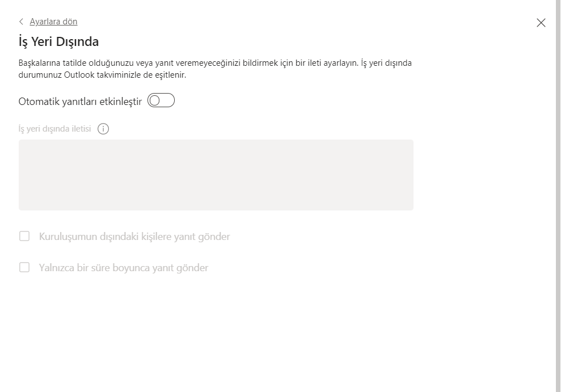Click the back chevron arrow icon
Screen dimensions: 561x392
[x=22, y=22]
